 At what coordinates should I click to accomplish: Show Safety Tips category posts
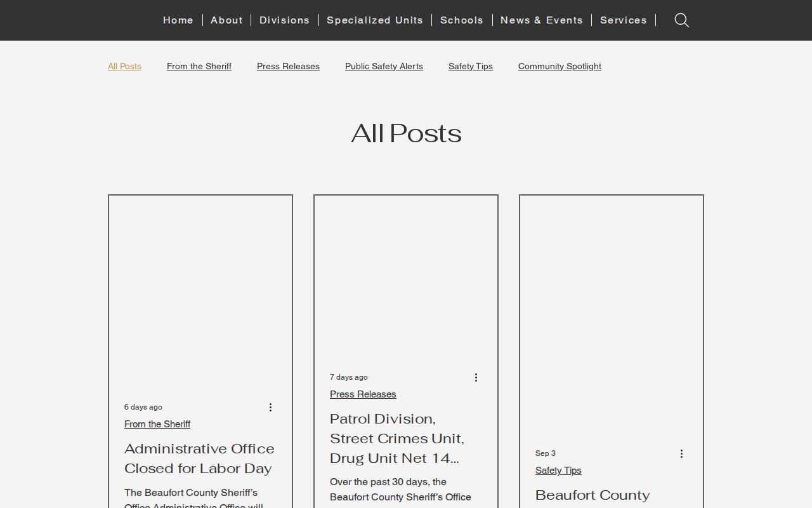pyautogui.click(x=471, y=66)
